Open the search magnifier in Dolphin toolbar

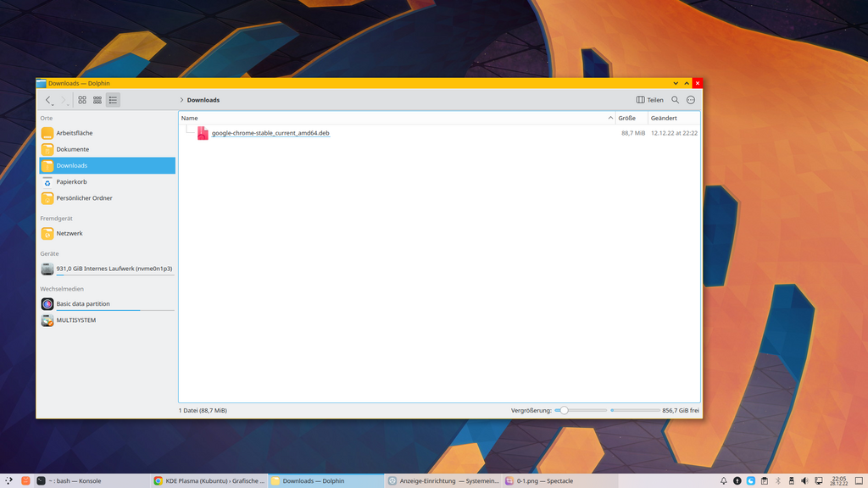pos(675,100)
